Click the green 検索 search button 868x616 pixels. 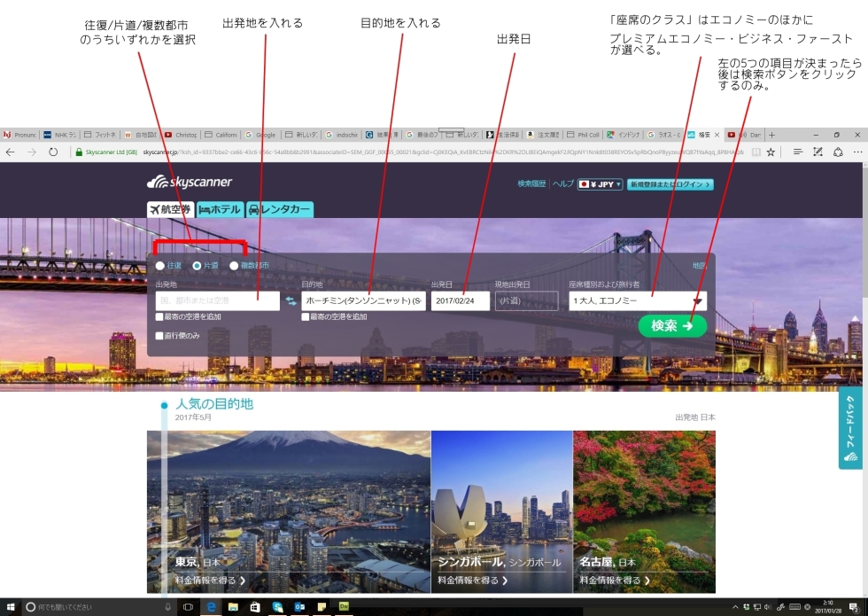[672, 326]
